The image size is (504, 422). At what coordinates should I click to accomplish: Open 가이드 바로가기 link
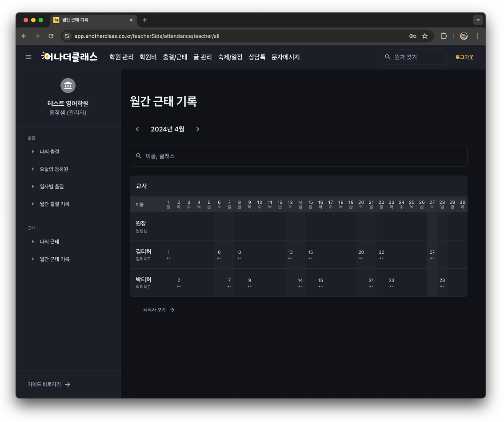tap(44, 384)
